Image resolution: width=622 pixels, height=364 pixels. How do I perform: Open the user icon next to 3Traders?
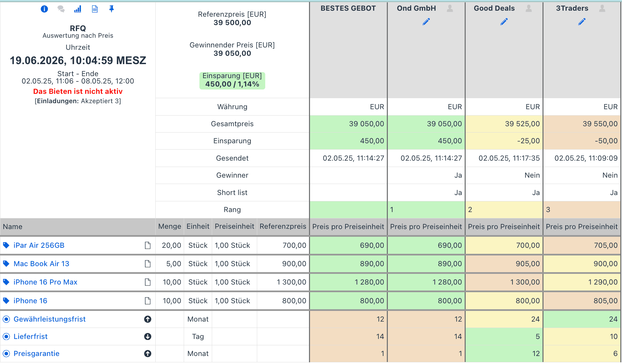pyautogui.click(x=602, y=8)
